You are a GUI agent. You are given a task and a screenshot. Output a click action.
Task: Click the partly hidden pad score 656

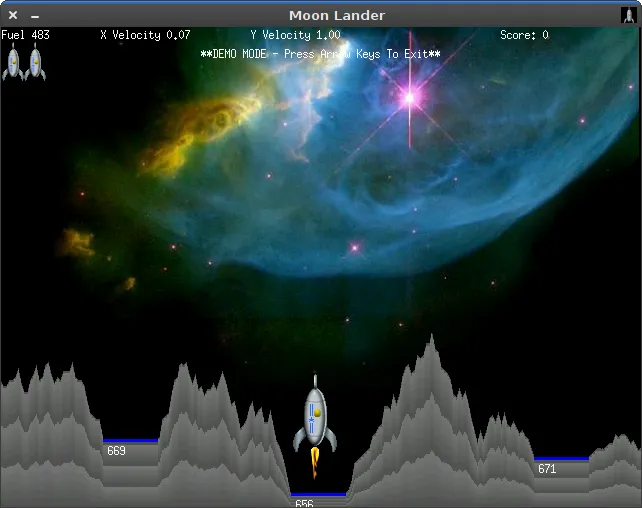pyautogui.click(x=304, y=503)
